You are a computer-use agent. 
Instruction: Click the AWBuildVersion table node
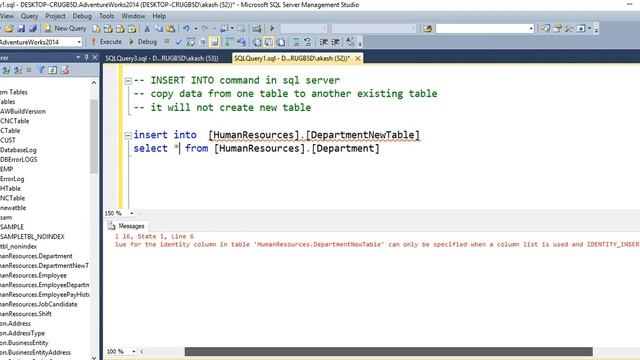click(23, 111)
